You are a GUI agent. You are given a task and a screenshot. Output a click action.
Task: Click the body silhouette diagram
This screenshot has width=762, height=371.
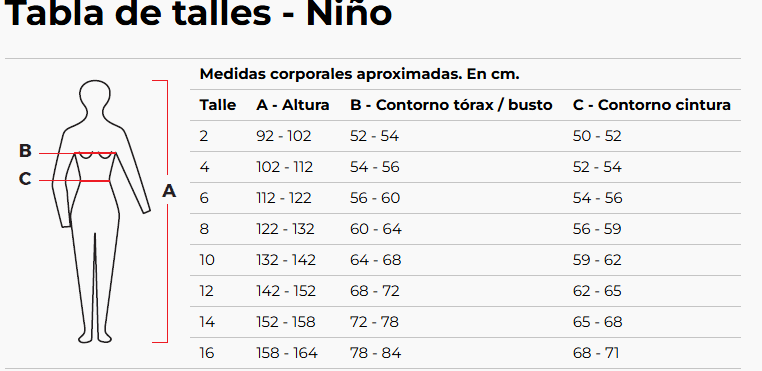101,212
